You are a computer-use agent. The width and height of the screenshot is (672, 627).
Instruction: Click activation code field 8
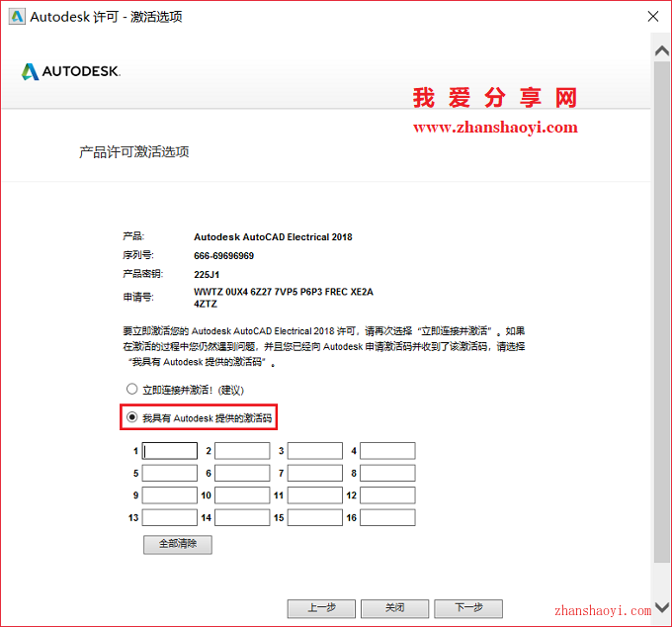coord(387,473)
